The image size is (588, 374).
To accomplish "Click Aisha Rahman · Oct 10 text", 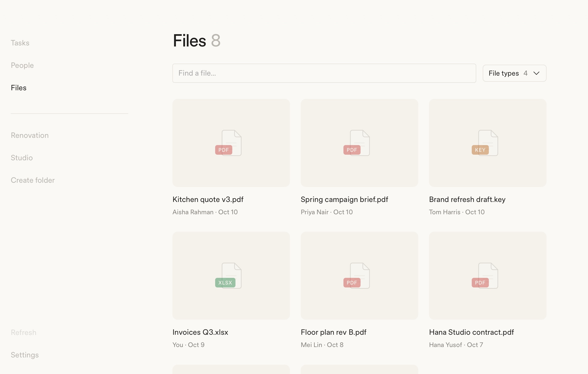I will coord(205,212).
